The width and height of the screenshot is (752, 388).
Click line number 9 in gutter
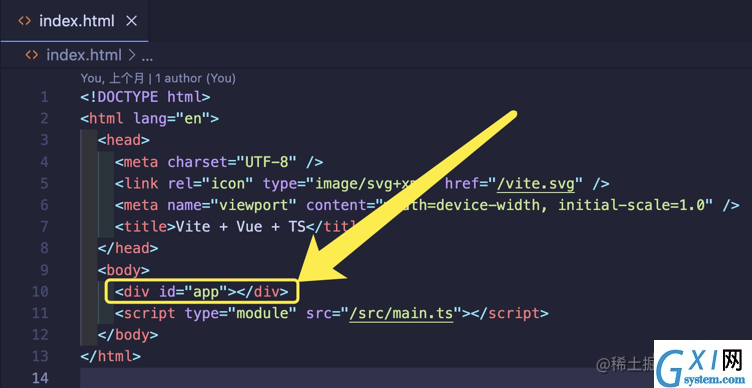point(44,270)
